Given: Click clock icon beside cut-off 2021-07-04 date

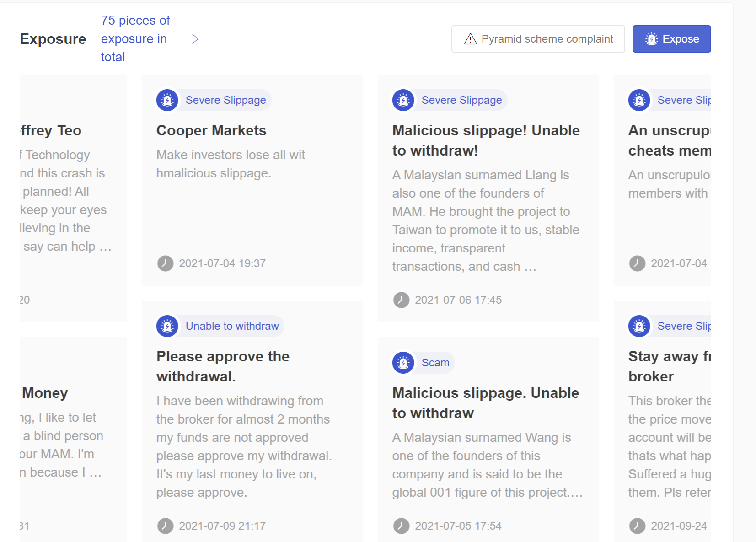Looking at the screenshot, I should (x=638, y=263).
